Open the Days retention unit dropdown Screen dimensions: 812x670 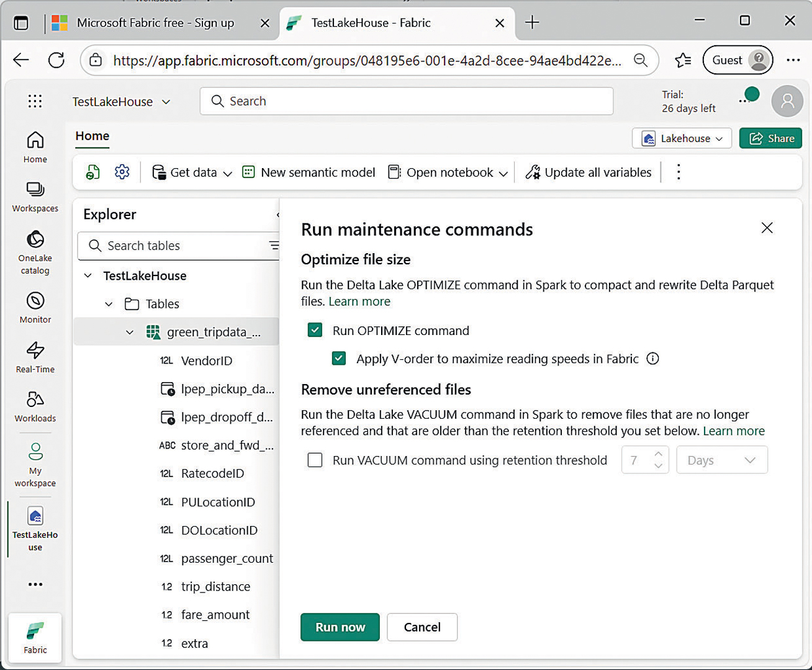pos(722,460)
